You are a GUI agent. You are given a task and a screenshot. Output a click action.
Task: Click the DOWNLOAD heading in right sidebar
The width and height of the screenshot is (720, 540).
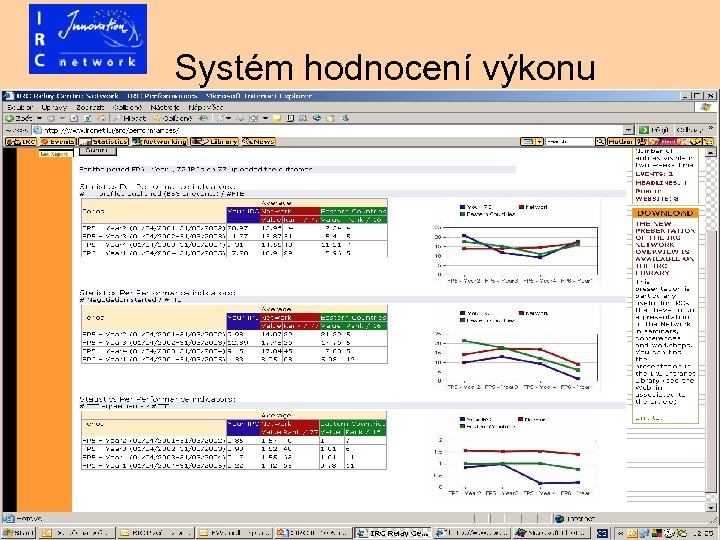[665, 213]
